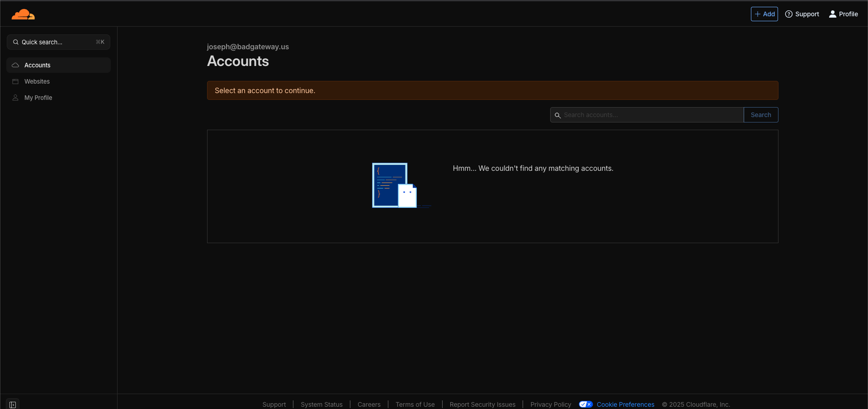868x409 pixels.
Task: Collapse the sidebar using the panel toggle
Action: point(13,404)
